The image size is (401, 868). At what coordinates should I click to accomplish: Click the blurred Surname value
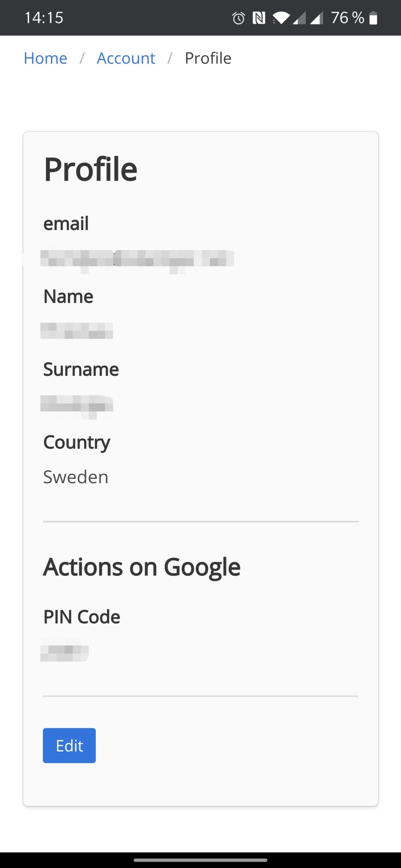[x=77, y=404]
